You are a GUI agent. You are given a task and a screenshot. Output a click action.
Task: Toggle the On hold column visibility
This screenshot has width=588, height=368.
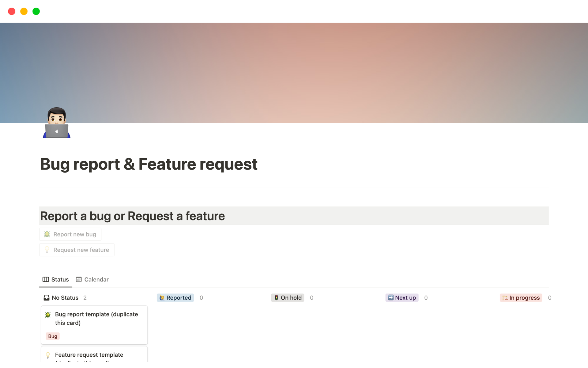[287, 297]
